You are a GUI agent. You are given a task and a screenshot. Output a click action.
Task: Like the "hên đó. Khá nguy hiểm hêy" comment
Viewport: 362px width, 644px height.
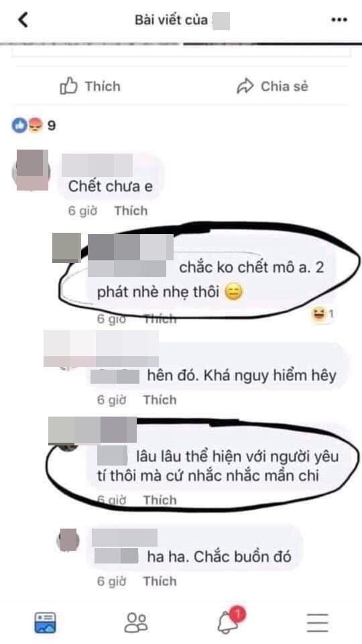(x=160, y=400)
